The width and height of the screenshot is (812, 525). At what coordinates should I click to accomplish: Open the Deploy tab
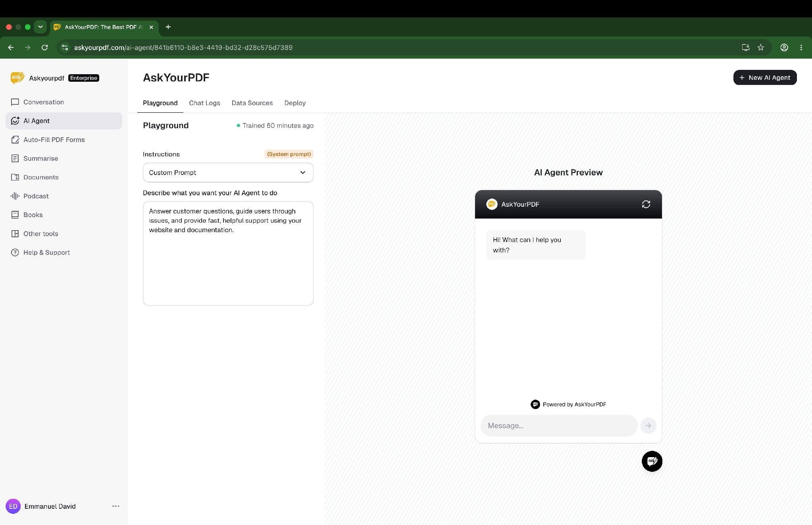coord(295,103)
